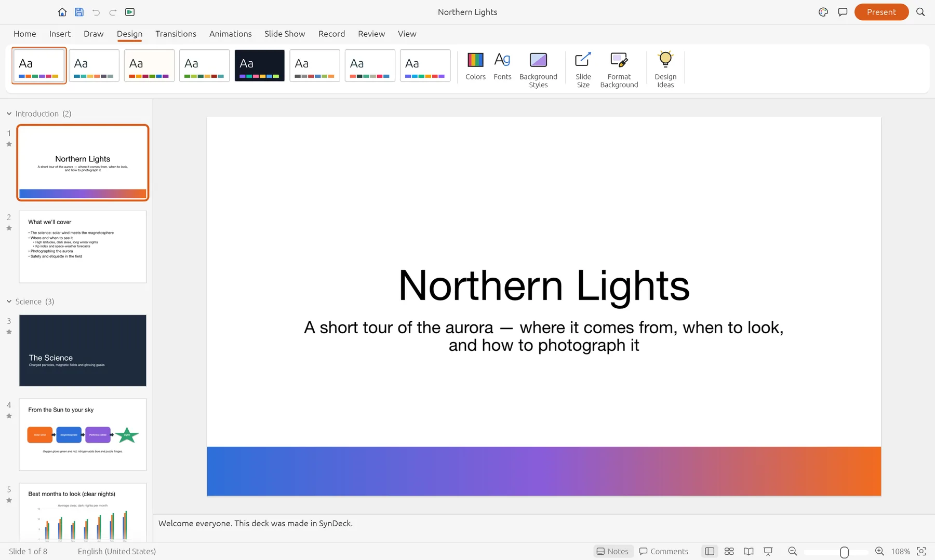Zoom in using plus magnifier
The height and width of the screenshot is (560, 935).
879,551
